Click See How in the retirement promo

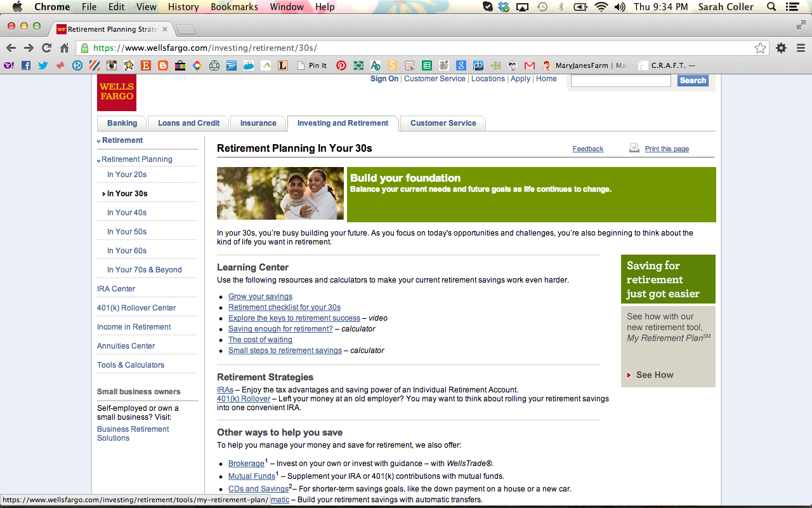[655, 375]
